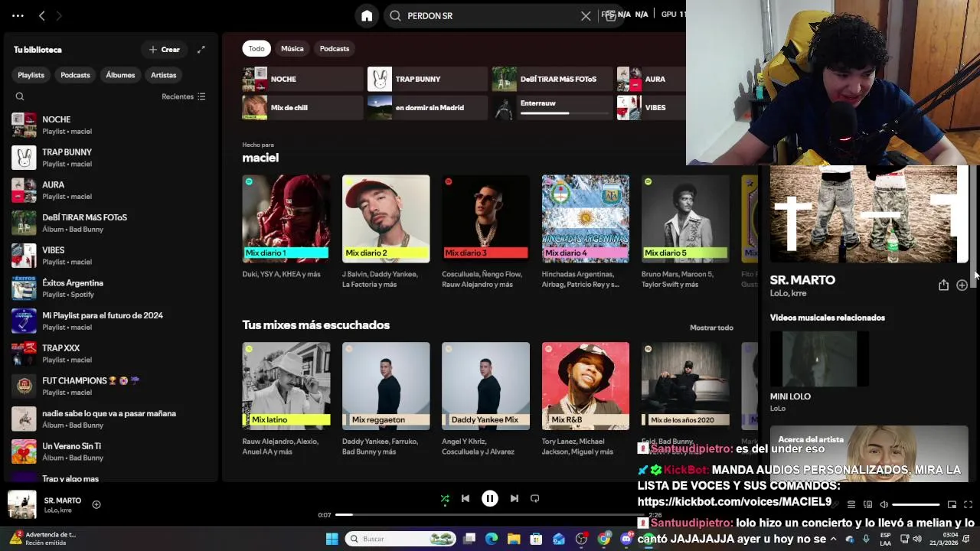This screenshot has width=980, height=551.
Task: Add SR. MARTO to liked songs in player bar
Action: pos(96,504)
